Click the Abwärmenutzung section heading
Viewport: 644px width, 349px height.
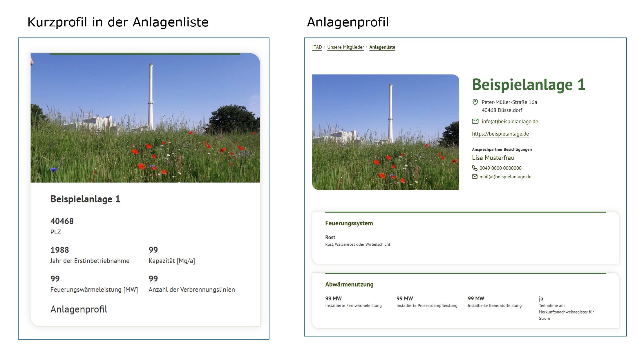click(x=349, y=284)
